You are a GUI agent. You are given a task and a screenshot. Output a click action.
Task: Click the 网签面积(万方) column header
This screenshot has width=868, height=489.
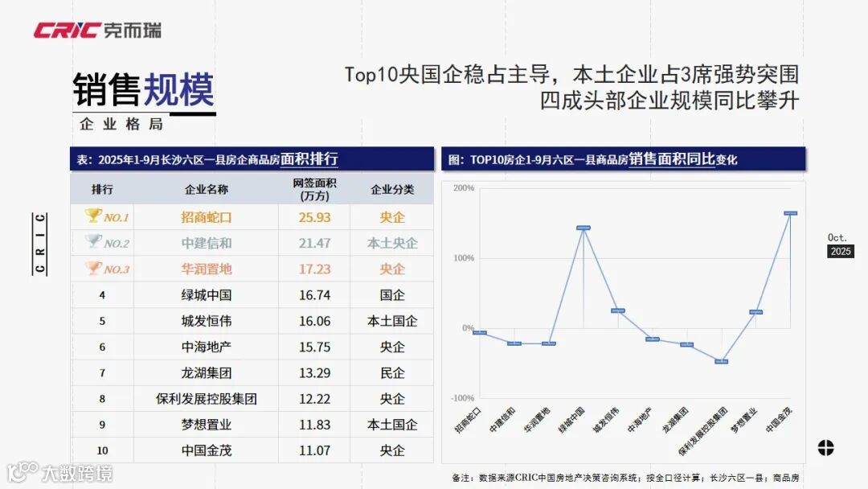point(314,189)
